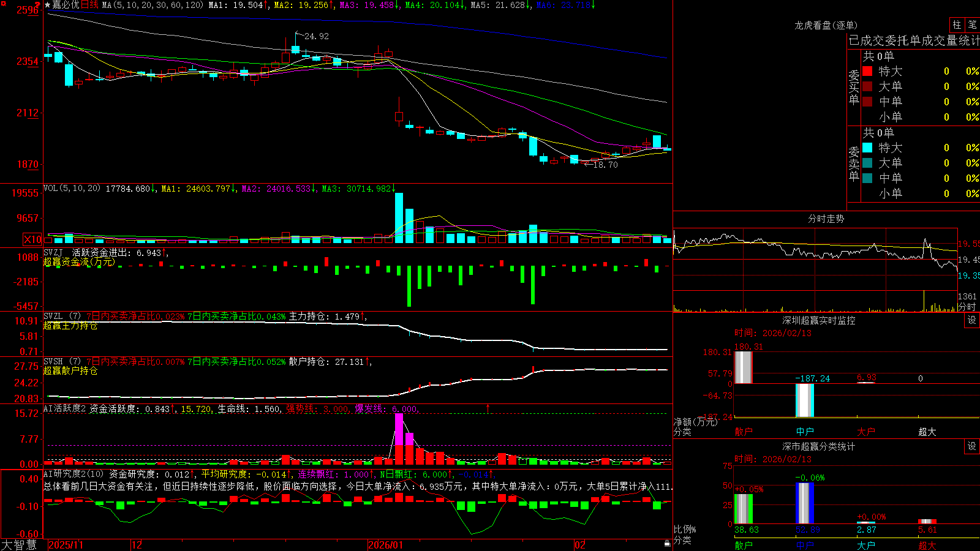Screen dimensions: 980x551
Task: Click the lock icon on the time axis
Action: point(667,543)
